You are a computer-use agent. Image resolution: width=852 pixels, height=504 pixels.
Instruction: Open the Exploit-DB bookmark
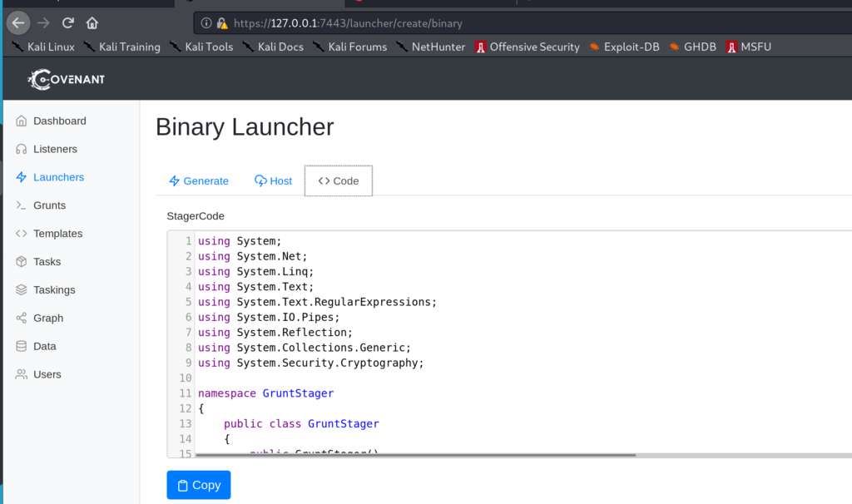[624, 47]
